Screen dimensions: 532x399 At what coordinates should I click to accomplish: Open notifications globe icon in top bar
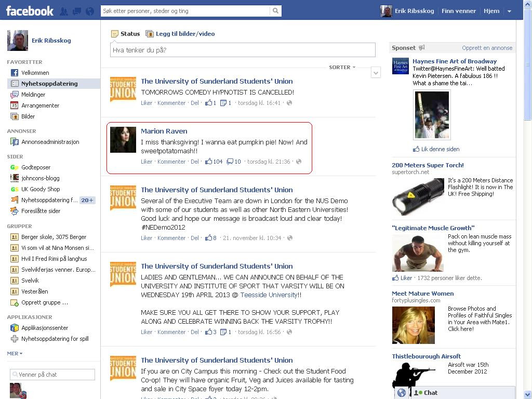[x=89, y=11]
